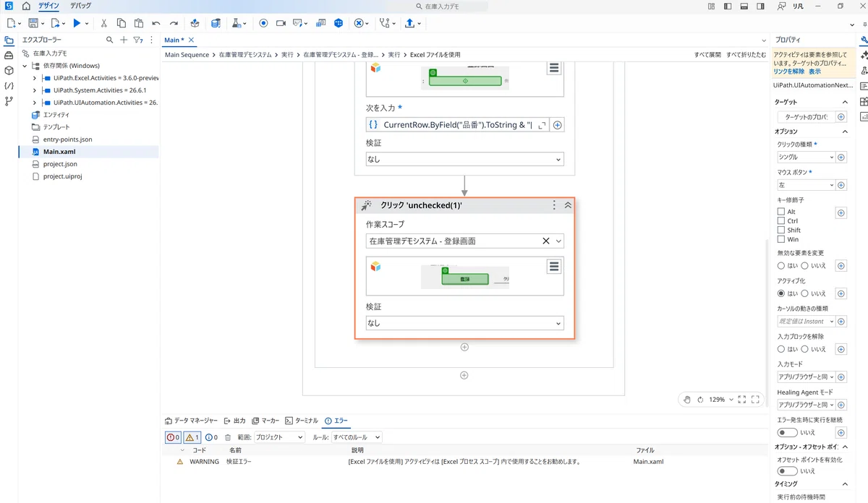The width and height of the screenshot is (868, 503).
Task: Click the Copy icon in the toolbar
Action: pos(122,23)
